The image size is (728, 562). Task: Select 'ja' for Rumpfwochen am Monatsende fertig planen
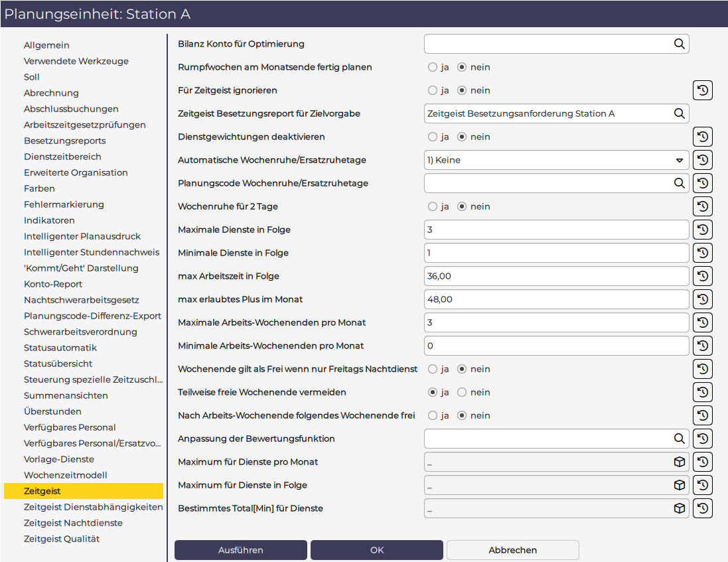click(433, 67)
